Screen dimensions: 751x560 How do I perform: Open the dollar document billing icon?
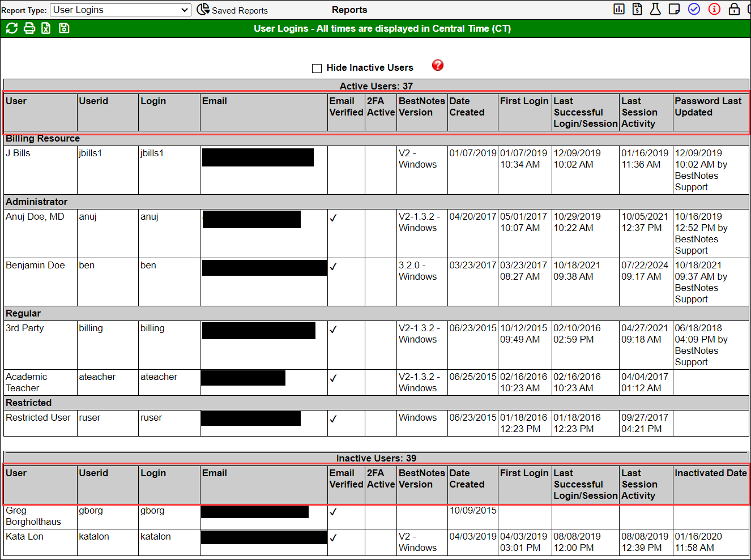(x=637, y=9)
